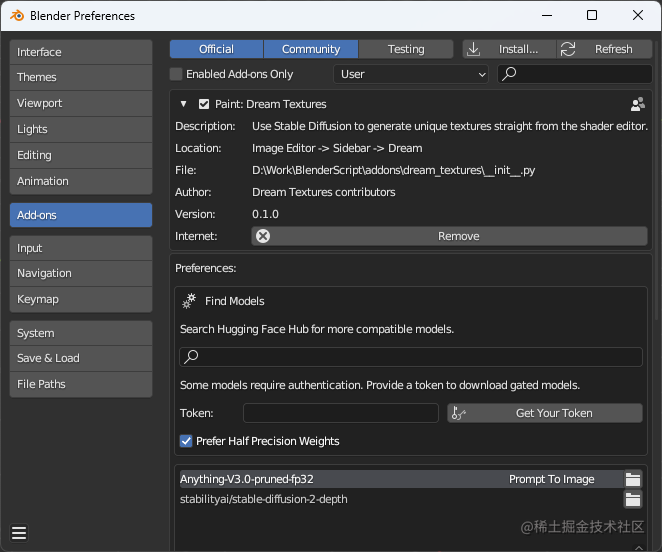Select the Anything-V3.0-pruned-fp32 model row
Screen dimensions: 662x552
pos(340,479)
